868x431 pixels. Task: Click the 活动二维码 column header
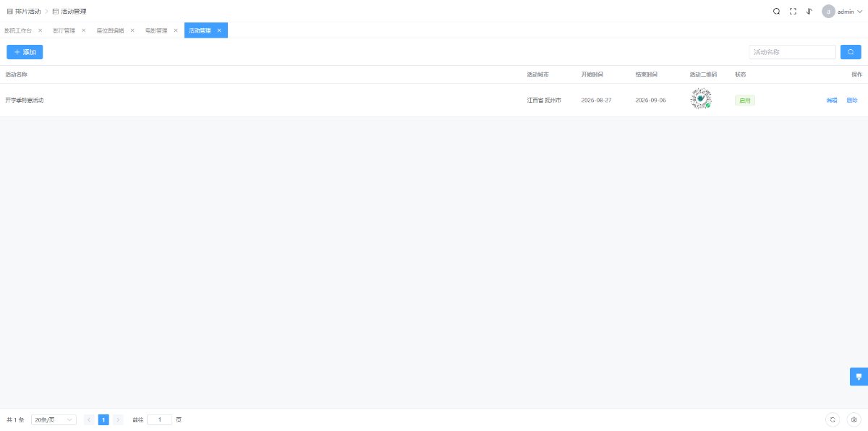(x=703, y=74)
